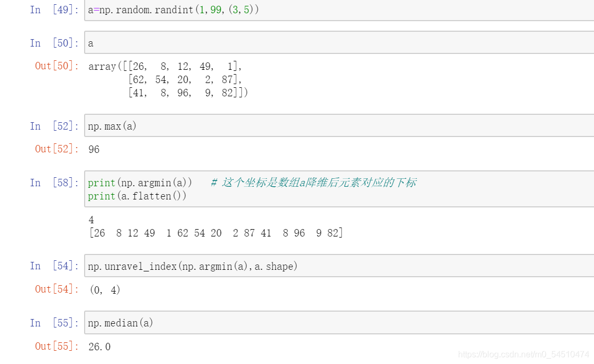
Task: Click the Out[55] prompt label
Action: pos(57,346)
